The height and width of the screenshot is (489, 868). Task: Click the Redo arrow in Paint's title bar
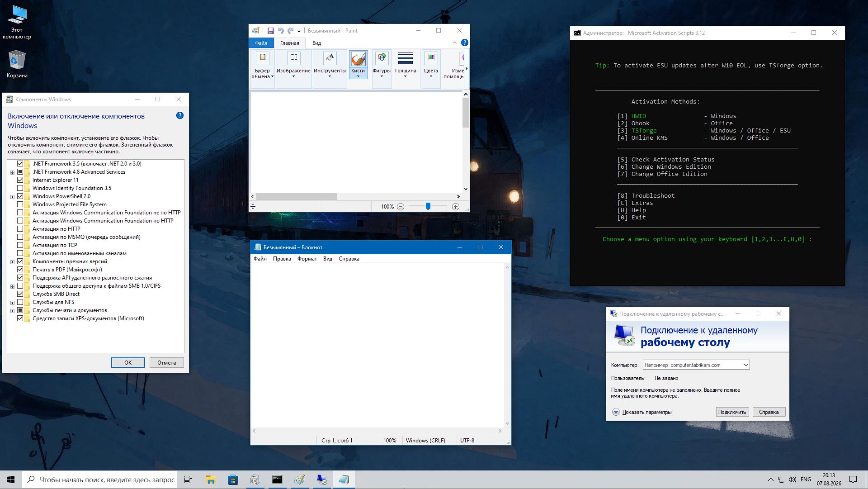(290, 31)
